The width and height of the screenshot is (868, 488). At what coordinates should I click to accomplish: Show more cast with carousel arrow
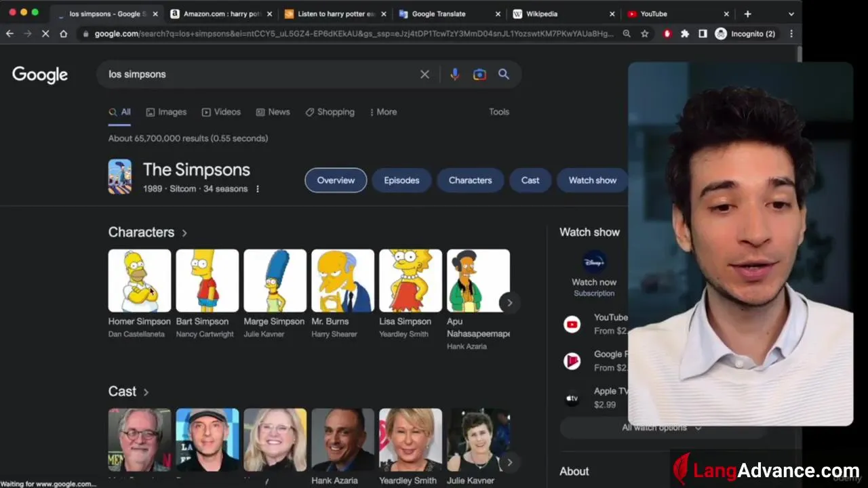(510, 462)
